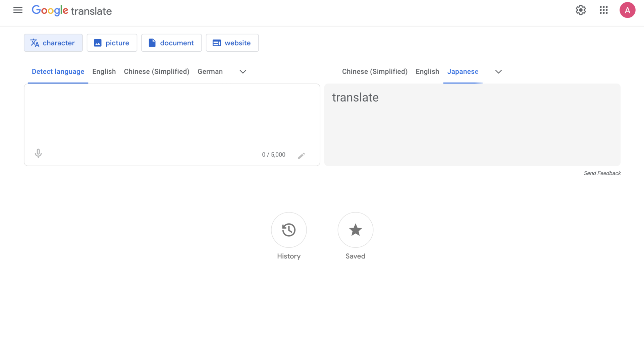Open the account avatar A

pyautogui.click(x=627, y=10)
